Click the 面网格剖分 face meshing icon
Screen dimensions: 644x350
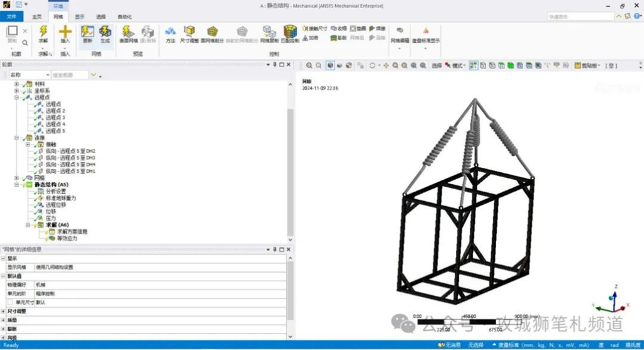pos(213,33)
